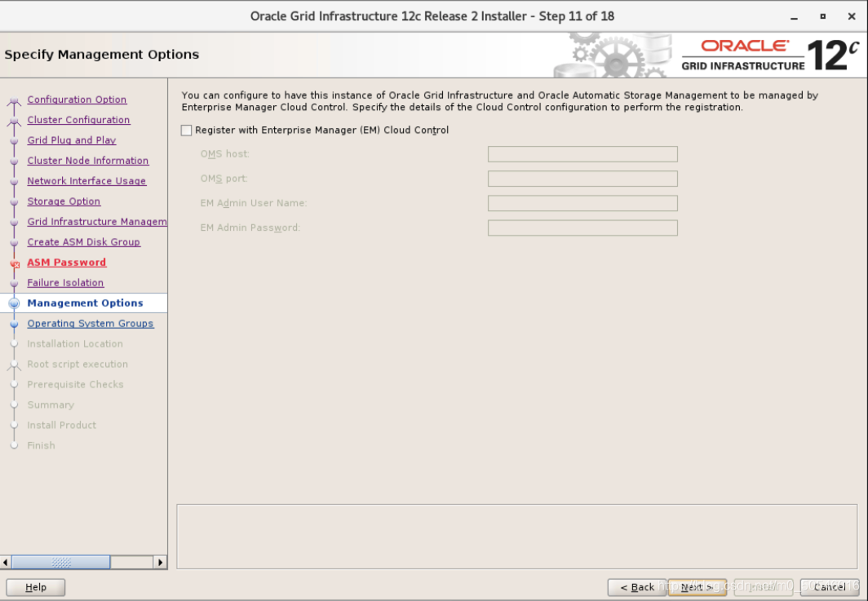This screenshot has height=601, width=868.
Task: Click the ASM Password error step icon
Action: point(15,264)
